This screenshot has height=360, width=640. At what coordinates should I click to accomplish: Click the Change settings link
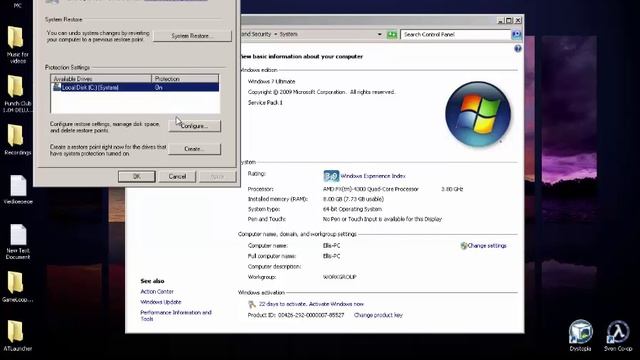[487, 246]
